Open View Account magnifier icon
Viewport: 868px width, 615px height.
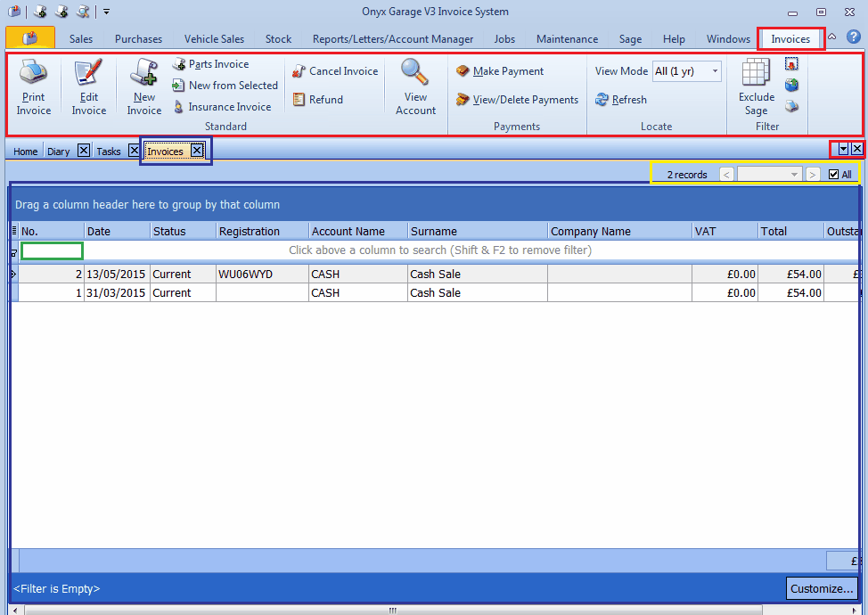415,72
